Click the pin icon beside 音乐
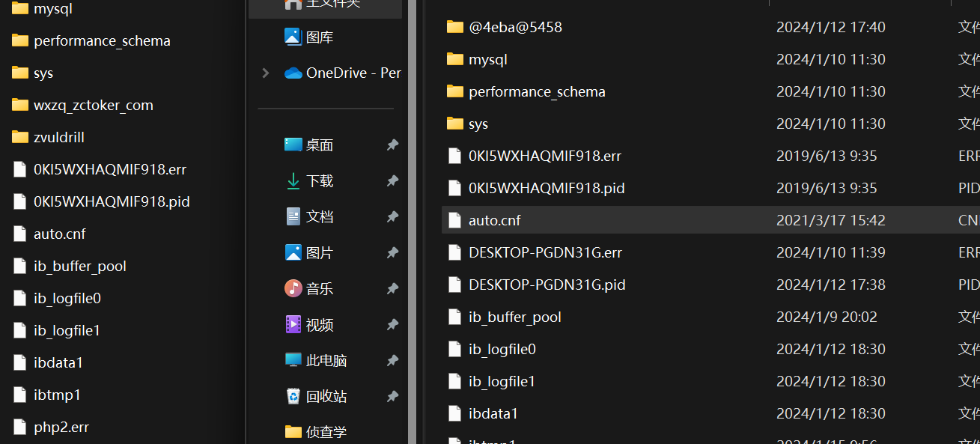This screenshot has width=980, height=444. (392, 288)
